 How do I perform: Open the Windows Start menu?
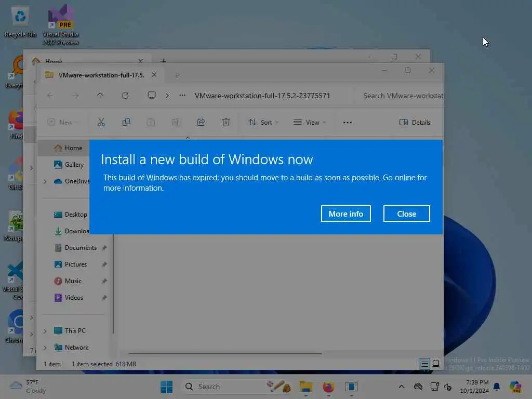pos(166,387)
